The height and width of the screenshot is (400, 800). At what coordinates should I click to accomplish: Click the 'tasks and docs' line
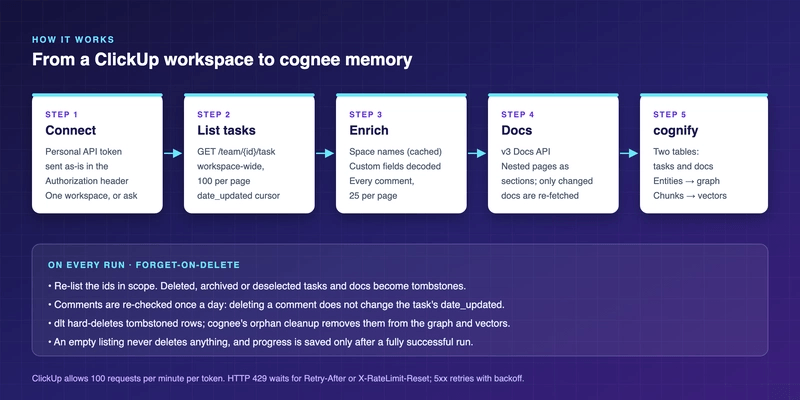684,166
